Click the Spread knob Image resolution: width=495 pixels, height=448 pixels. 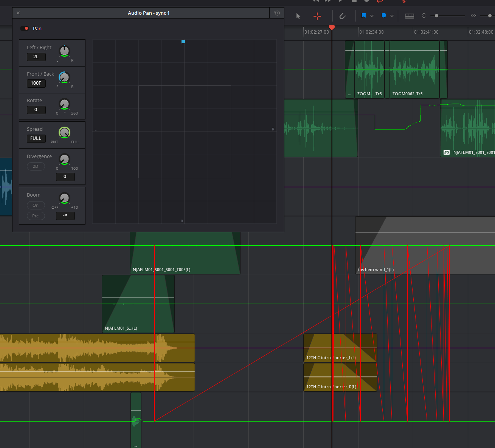click(x=65, y=133)
